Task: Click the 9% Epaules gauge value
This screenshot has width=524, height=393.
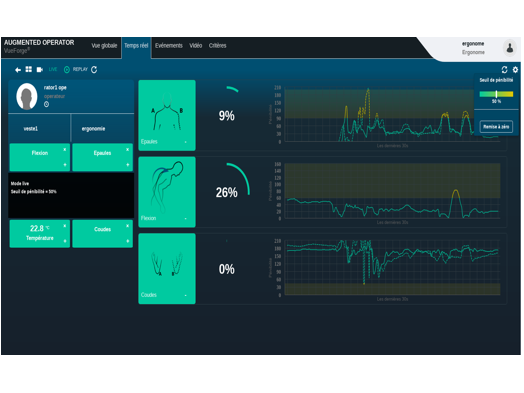Action: [x=227, y=116]
